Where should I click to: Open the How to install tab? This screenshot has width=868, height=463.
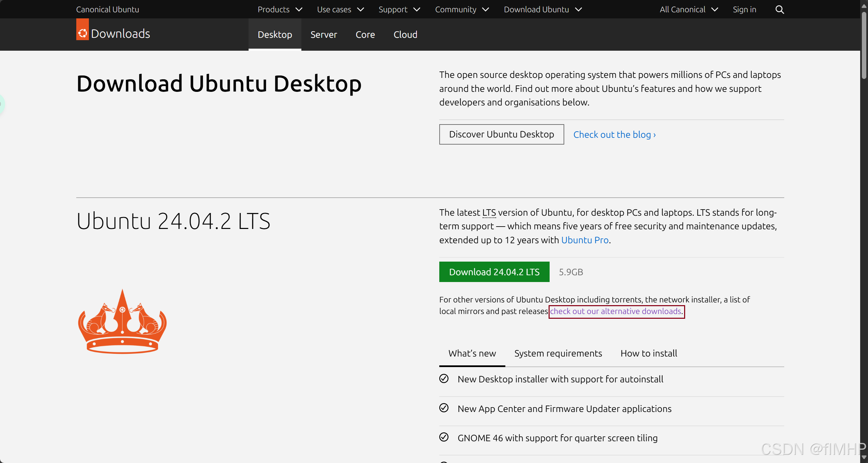(x=648, y=353)
